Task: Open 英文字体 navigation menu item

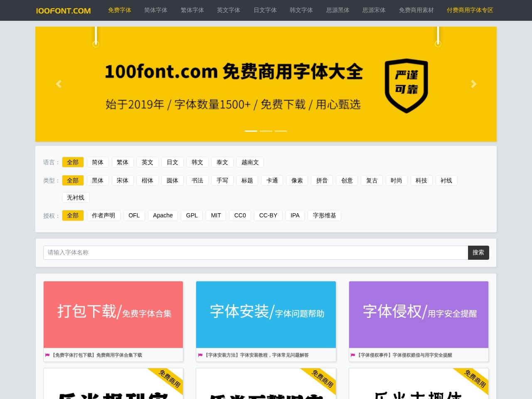Action: click(x=229, y=10)
